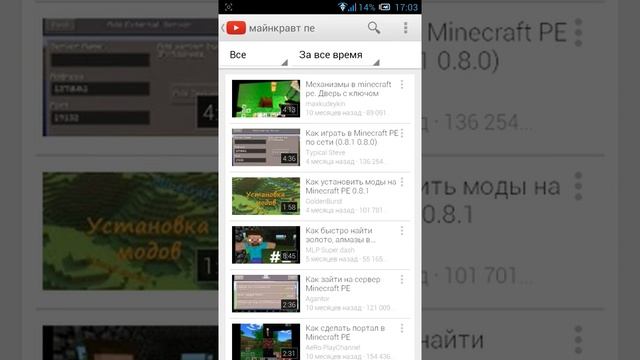Open options for 'Как сделать портал' video
This screenshot has width=640, height=360.
click(x=402, y=328)
